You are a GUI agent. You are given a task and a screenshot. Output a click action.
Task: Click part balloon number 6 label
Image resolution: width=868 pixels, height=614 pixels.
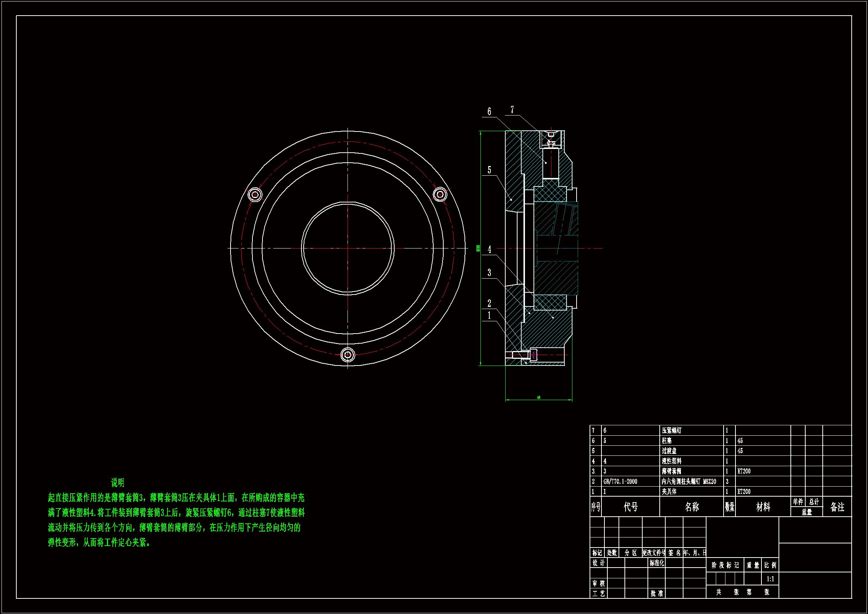tap(489, 111)
